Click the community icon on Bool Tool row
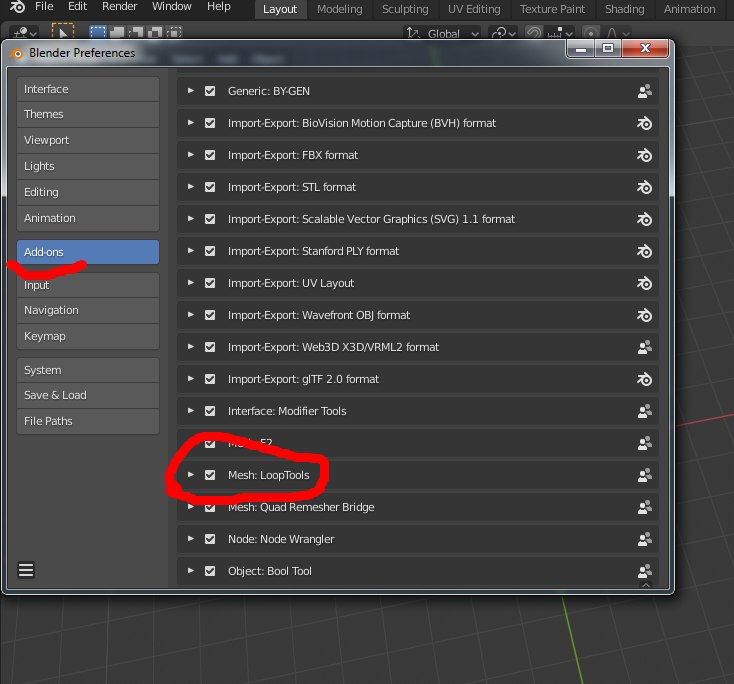 coord(645,571)
